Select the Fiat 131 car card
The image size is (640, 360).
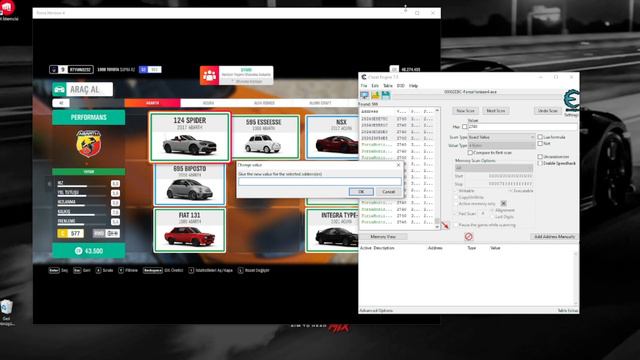(x=189, y=230)
